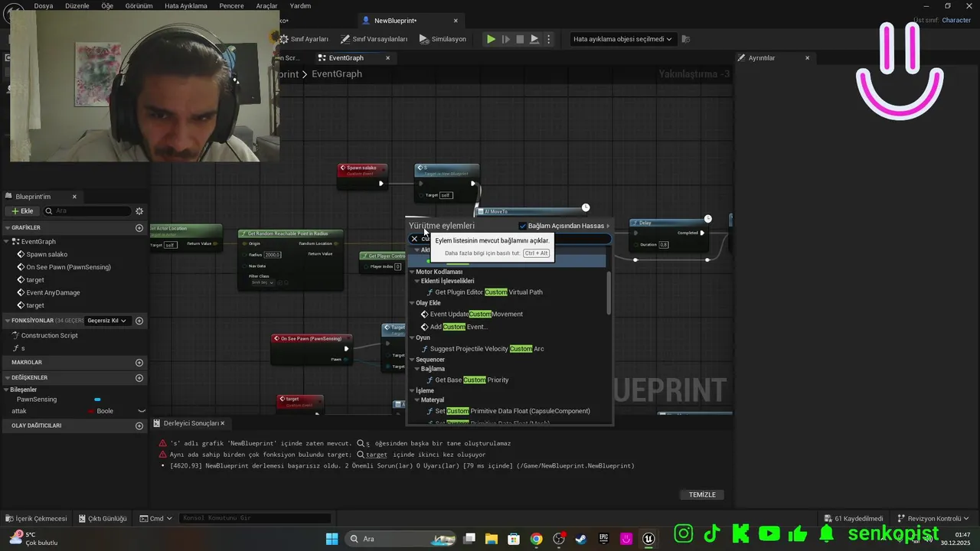The height and width of the screenshot is (551, 980).
Task: Open Revizyon Kontrolü dropdown
Action: point(933,518)
